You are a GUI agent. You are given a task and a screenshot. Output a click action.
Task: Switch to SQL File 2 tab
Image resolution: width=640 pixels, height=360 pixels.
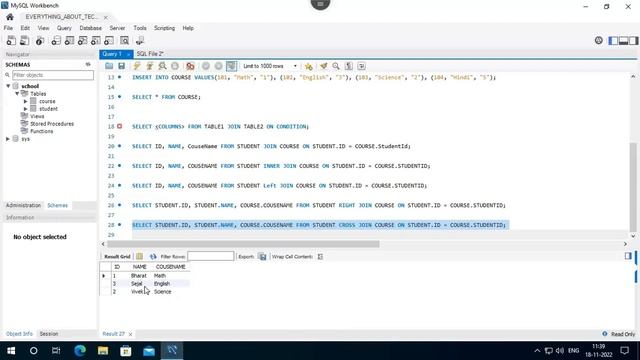[150, 54]
